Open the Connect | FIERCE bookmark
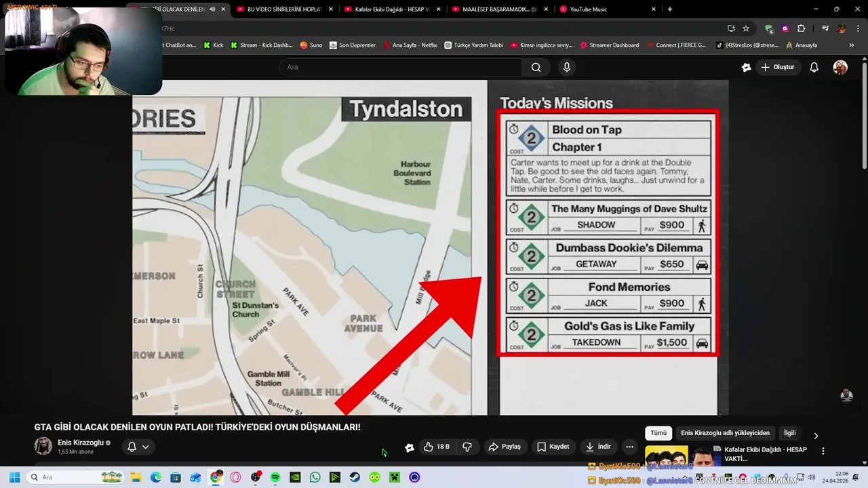 coord(676,45)
